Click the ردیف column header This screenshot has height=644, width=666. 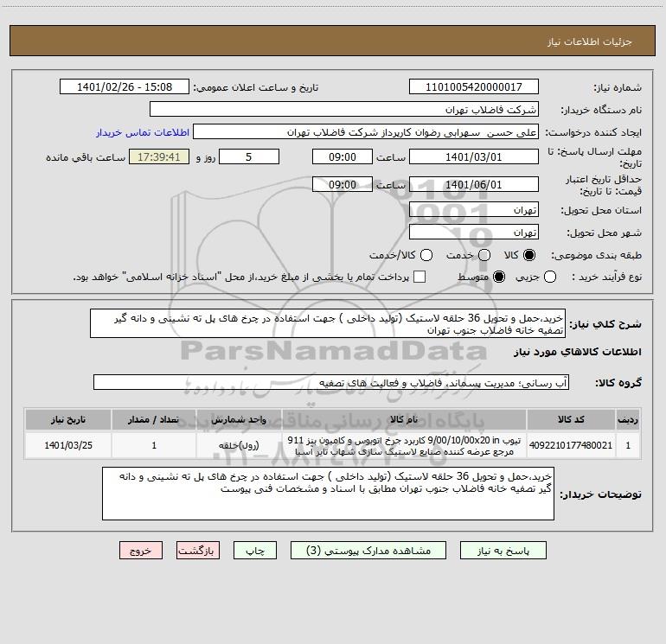click(628, 419)
